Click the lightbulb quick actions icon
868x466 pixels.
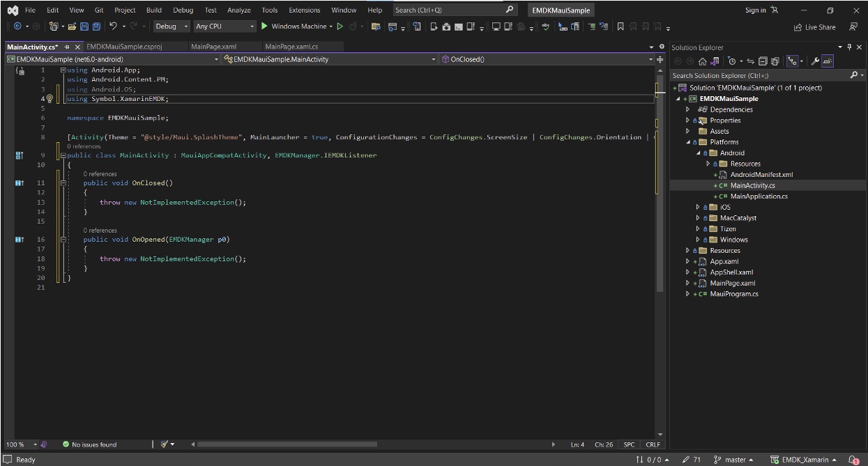[50, 99]
